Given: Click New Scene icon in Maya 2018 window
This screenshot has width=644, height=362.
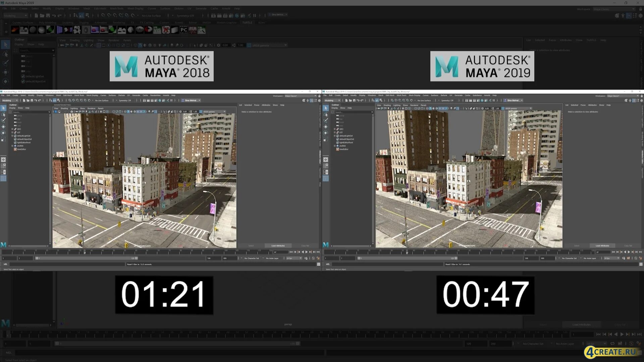Looking at the screenshot, I should [24, 100].
